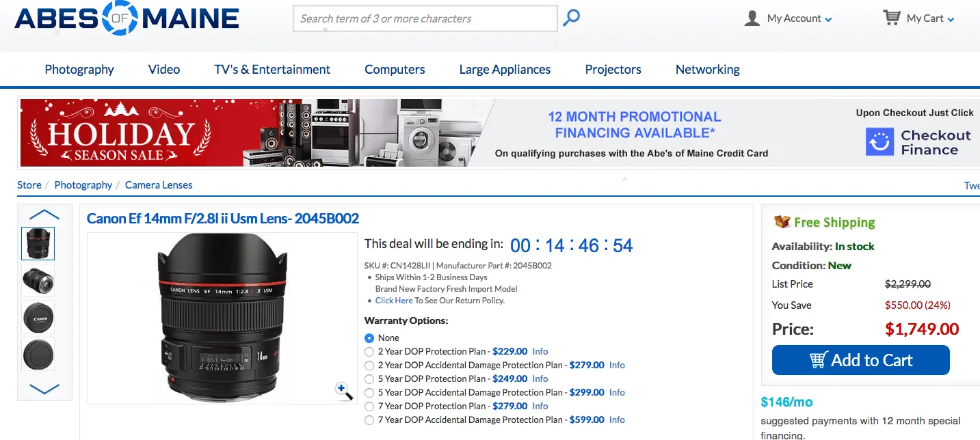Image resolution: width=980 pixels, height=440 pixels.
Task: Click the Store breadcrumb link
Action: (x=29, y=185)
